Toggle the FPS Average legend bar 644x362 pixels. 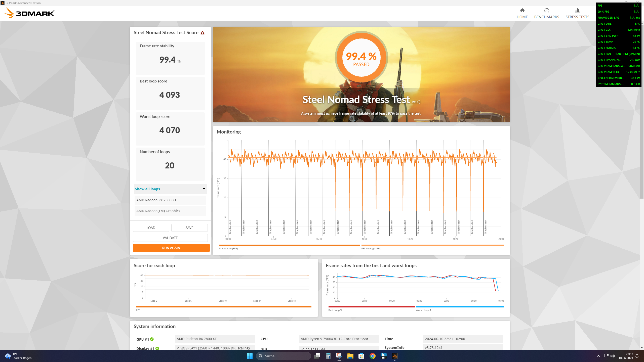[x=432, y=245]
